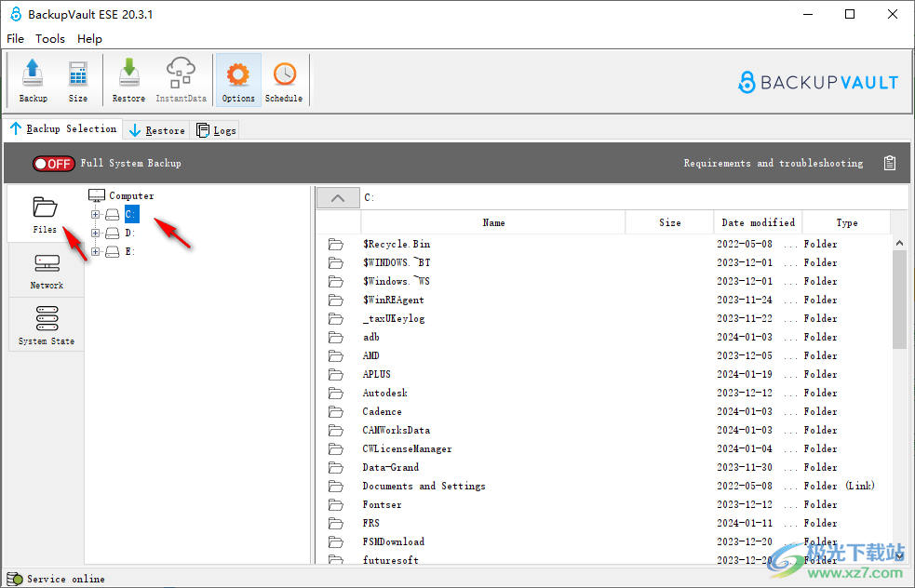Viewport: 915px width, 588px height.
Task: Select the Autodesk folder in list
Action: tap(384, 393)
